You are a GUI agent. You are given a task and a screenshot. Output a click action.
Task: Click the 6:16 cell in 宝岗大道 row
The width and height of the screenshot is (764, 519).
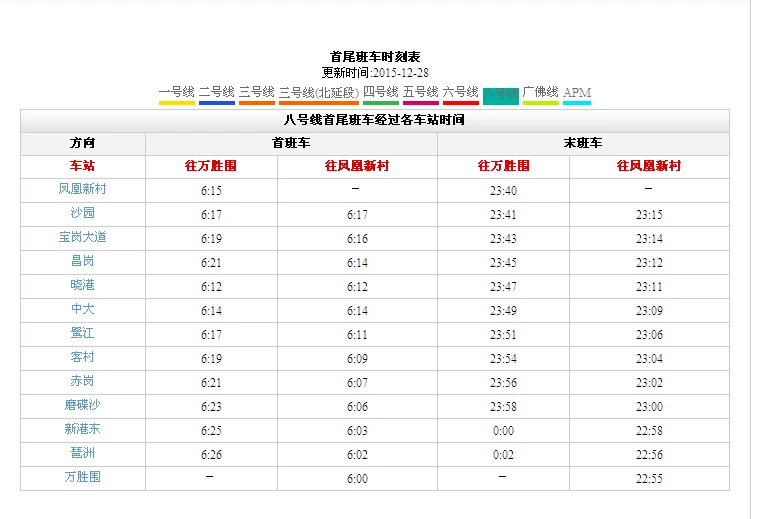click(x=357, y=239)
